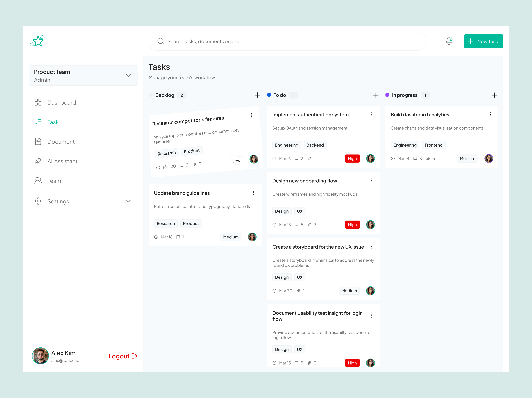Image resolution: width=532 pixels, height=398 pixels.
Task: Open kebab menu on Design new onboarding flow
Action: [372, 180]
